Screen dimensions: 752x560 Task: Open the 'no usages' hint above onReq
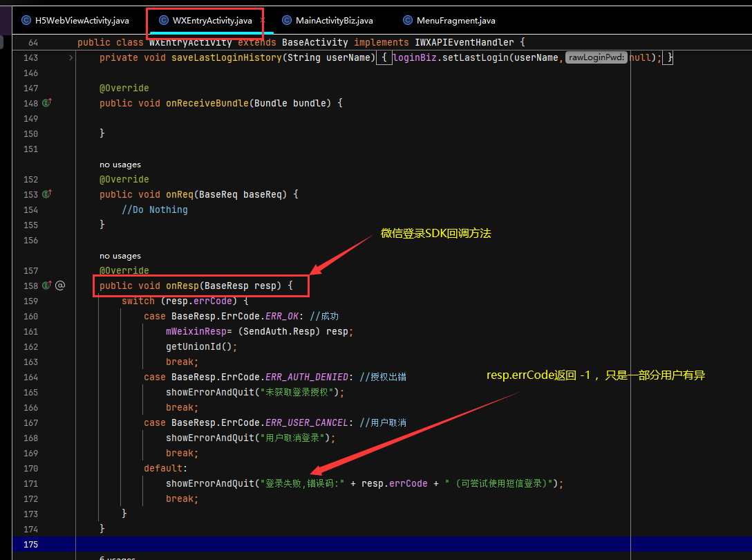[120, 165]
